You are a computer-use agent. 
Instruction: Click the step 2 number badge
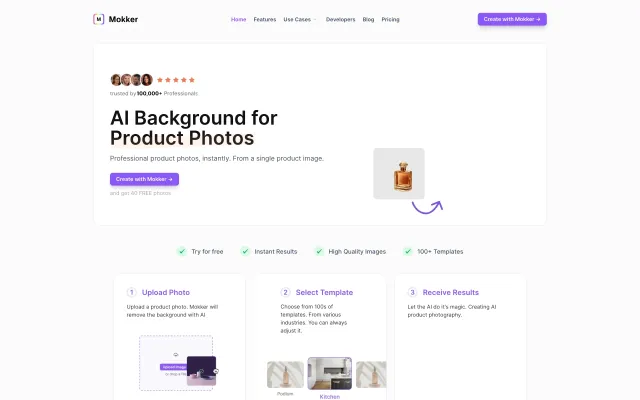pos(285,292)
